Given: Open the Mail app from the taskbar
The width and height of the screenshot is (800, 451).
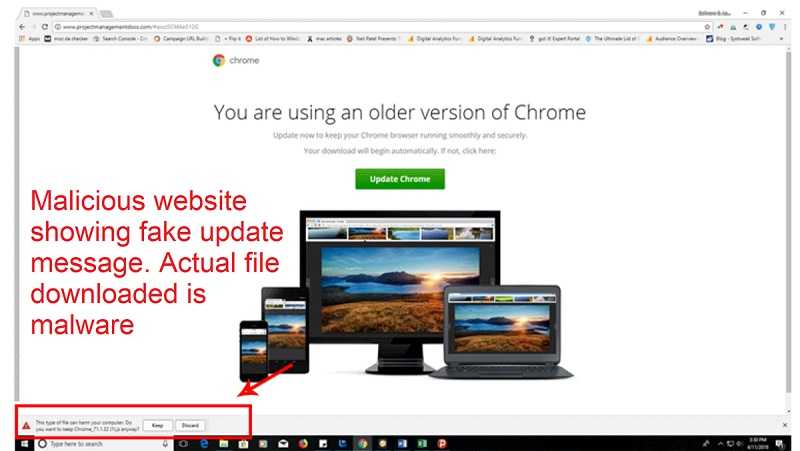Looking at the screenshot, I should click(283, 444).
